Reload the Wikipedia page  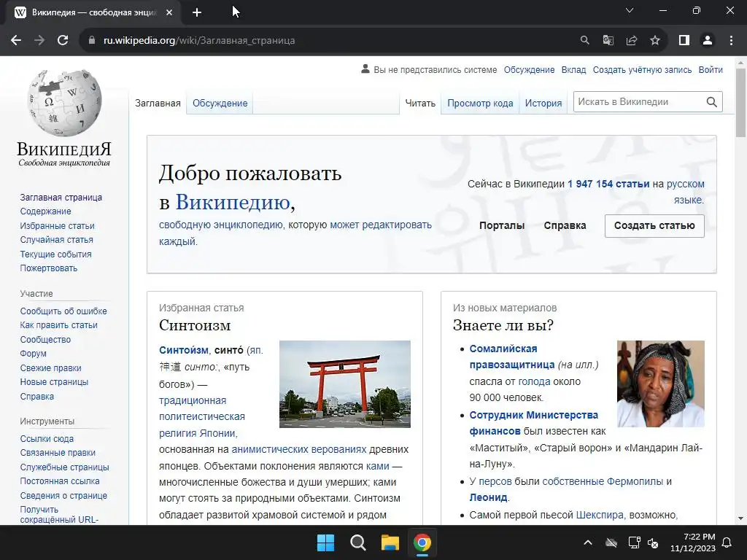click(63, 41)
